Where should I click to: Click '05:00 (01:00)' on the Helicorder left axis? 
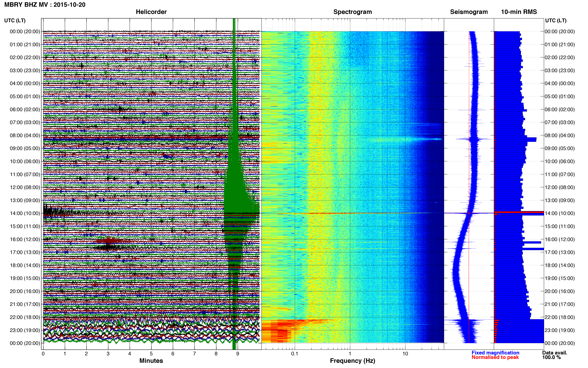pyautogui.click(x=25, y=96)
